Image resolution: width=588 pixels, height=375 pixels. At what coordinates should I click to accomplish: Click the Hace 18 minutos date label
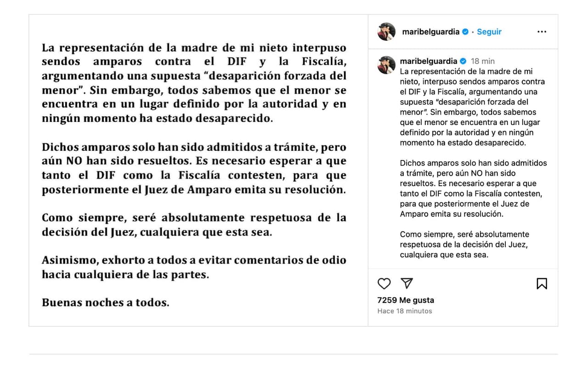[x=405, y=311]
